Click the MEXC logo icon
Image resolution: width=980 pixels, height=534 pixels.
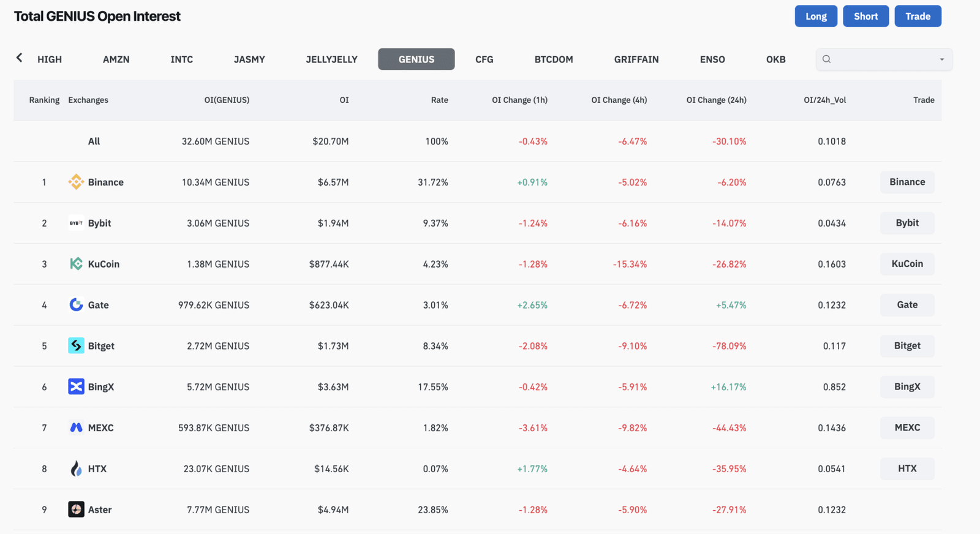click(76, 427)
